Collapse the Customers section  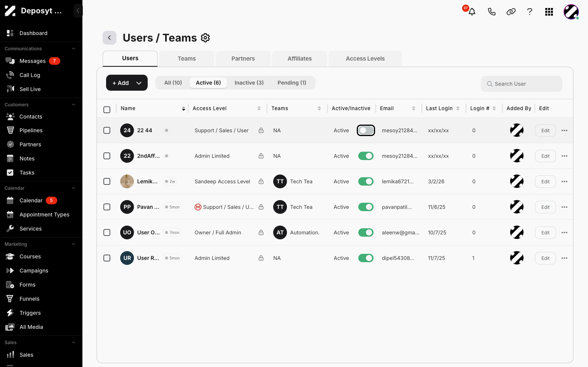(x=74, y=105)
